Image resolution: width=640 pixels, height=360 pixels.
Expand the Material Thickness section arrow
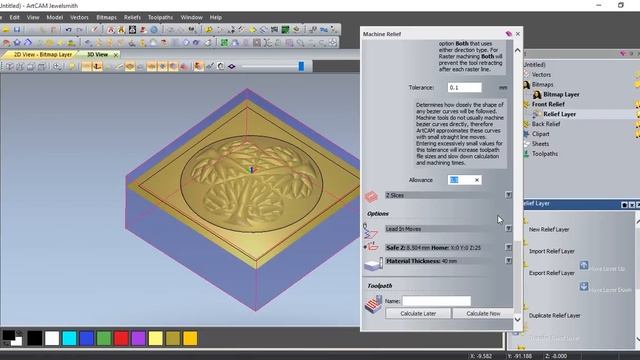click(509, 260)
